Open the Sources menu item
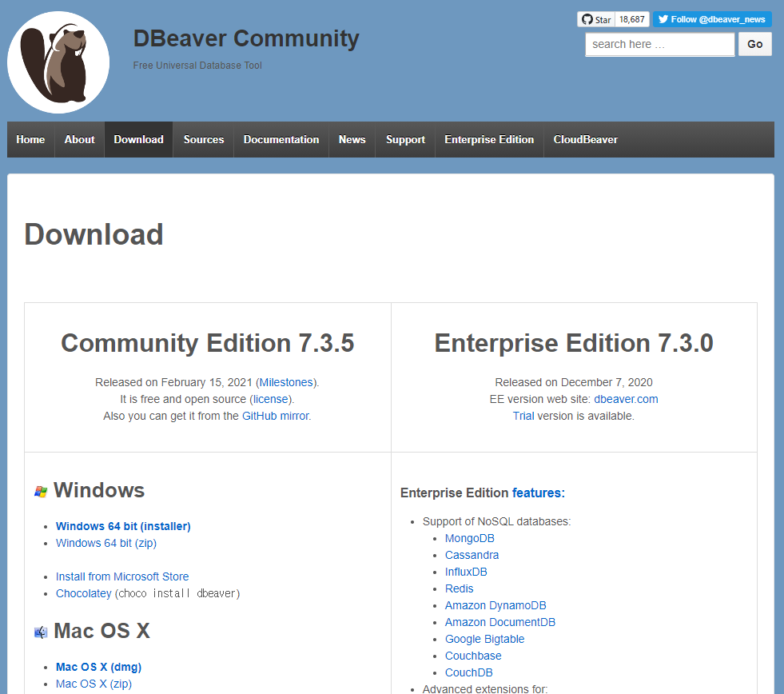Image resolution: width=784 pixels, height=694 pixels. click(x=204, y=140)
